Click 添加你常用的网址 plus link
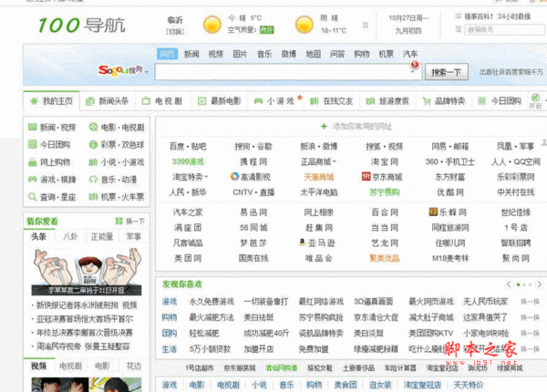 [x=356, y=126]
